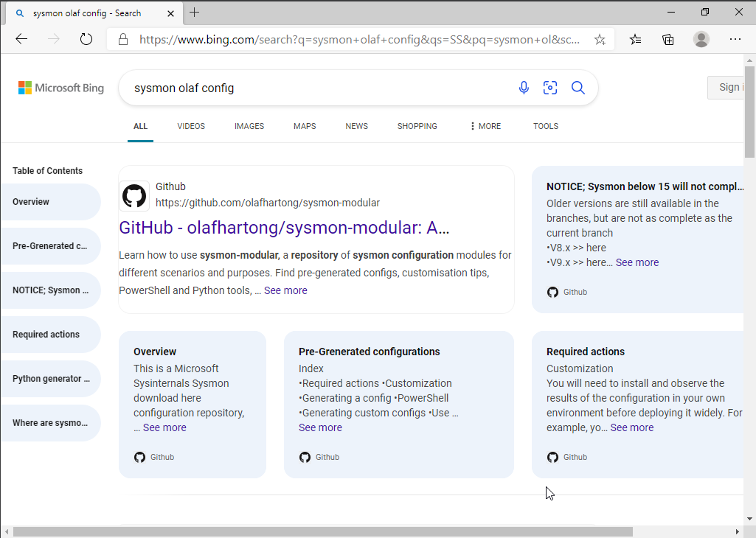
Task: Click the magnifier search button
Action: coord(578,88)
